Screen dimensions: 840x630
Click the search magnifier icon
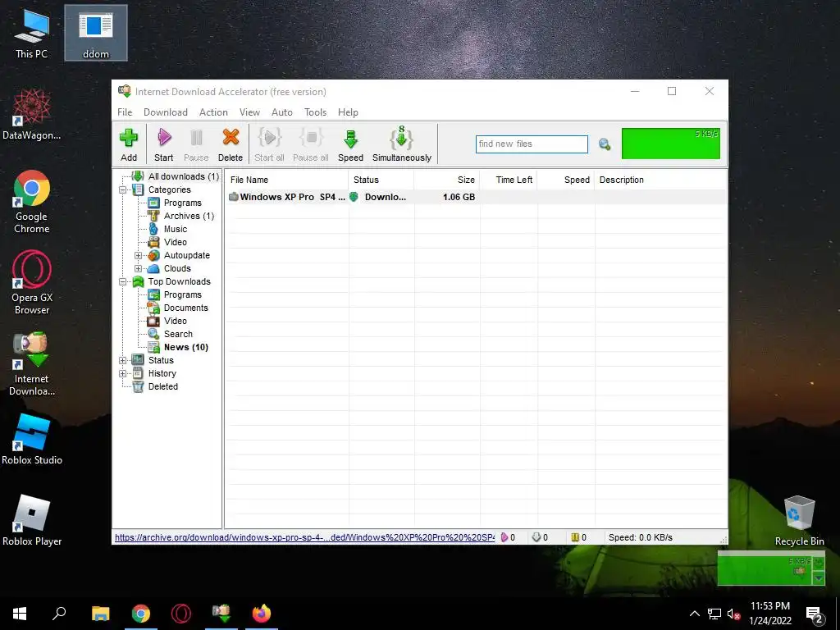click(605, 144)
